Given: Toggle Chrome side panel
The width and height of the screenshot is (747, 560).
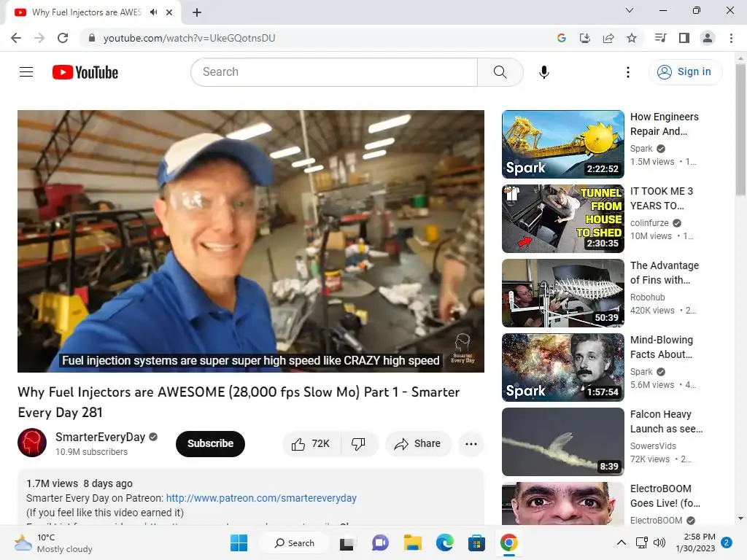Looking at the screenshot, I should (x=684, y=38).
